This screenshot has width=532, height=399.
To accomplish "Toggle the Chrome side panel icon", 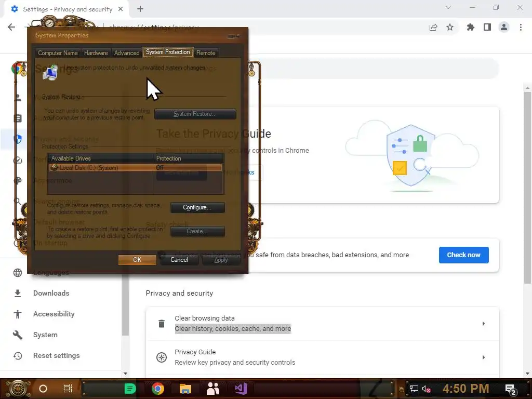I will 487,27.
